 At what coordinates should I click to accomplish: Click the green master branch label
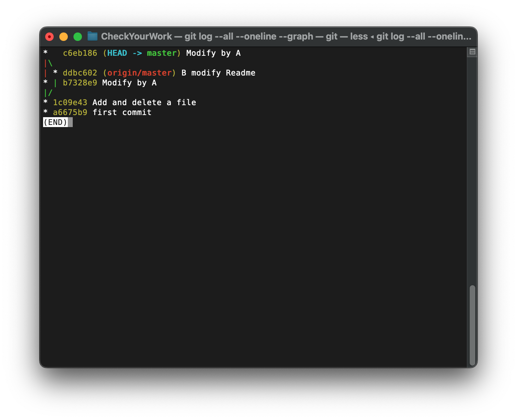tap(161, 53)
